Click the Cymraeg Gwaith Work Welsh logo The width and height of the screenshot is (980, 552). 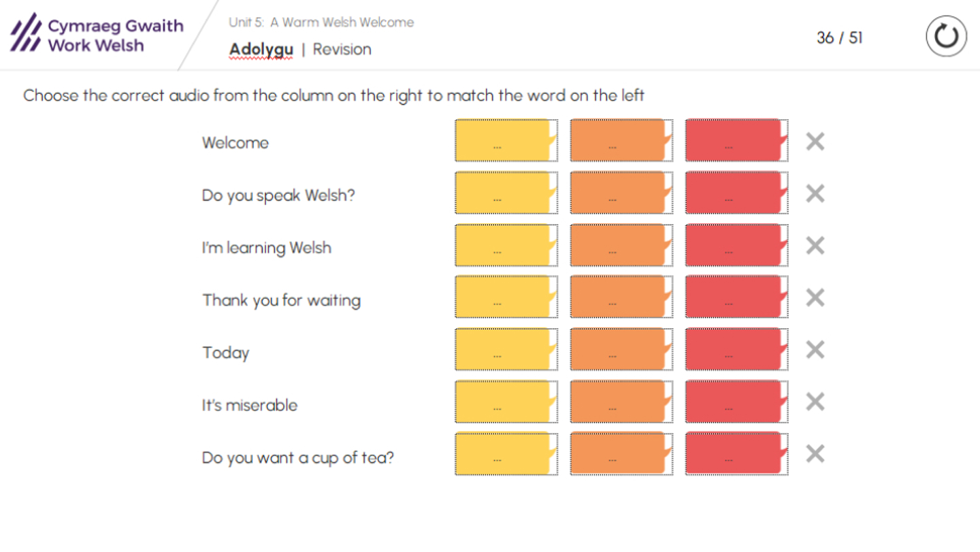pos(97,35)
